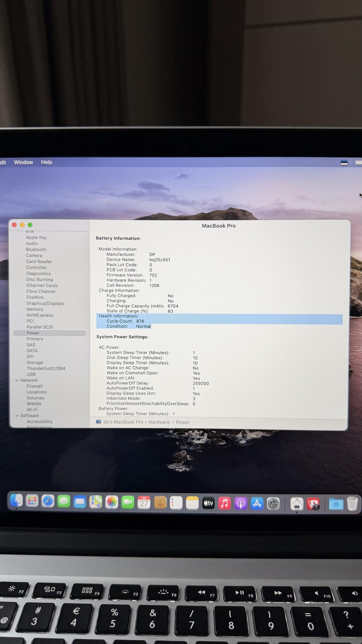Image resolution: width=362 pixels, height=644 pixels.
Task: Select Storage in the hardware sidebar
Action: [35, 363]
